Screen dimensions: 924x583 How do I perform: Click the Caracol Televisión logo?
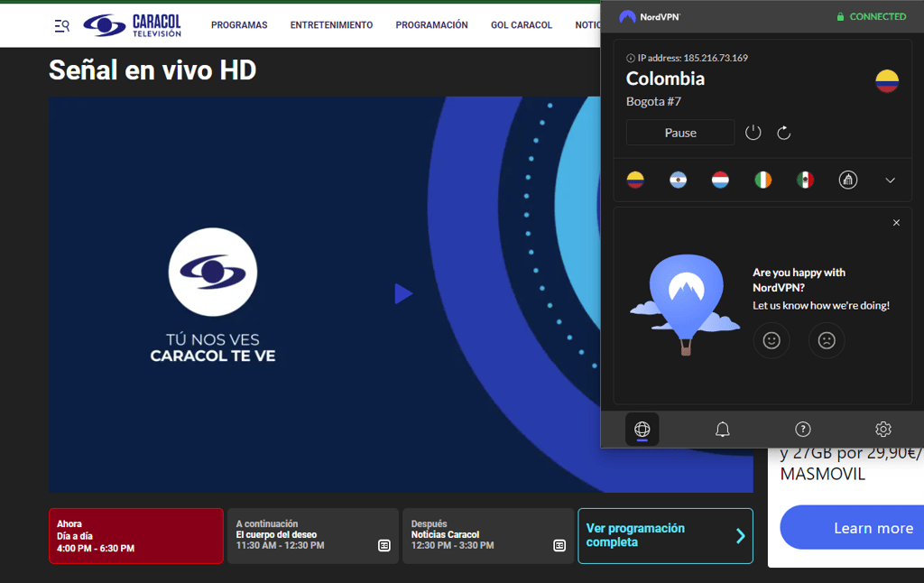click(x=132, y=25)
